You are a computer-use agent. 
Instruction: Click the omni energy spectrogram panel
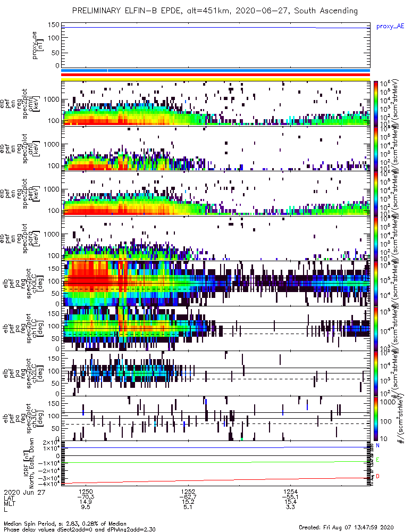[x=216, y=104]
